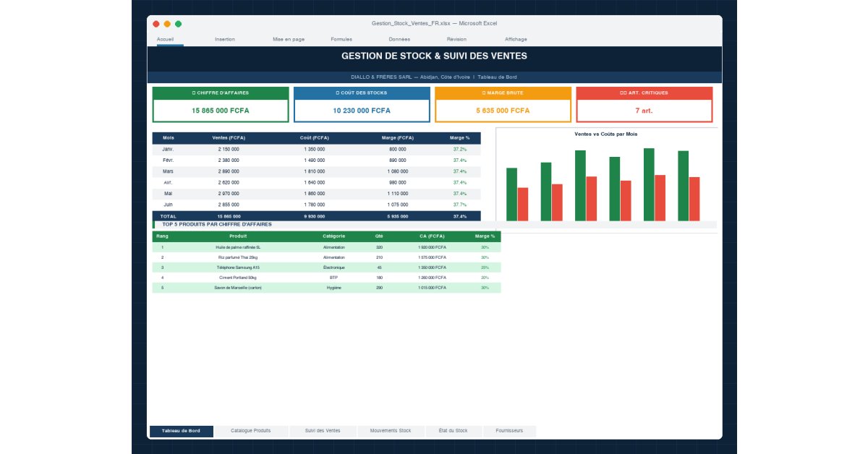The image size is (868, 454).
Task: Click the red close window button
Action: tap(156, 24)
